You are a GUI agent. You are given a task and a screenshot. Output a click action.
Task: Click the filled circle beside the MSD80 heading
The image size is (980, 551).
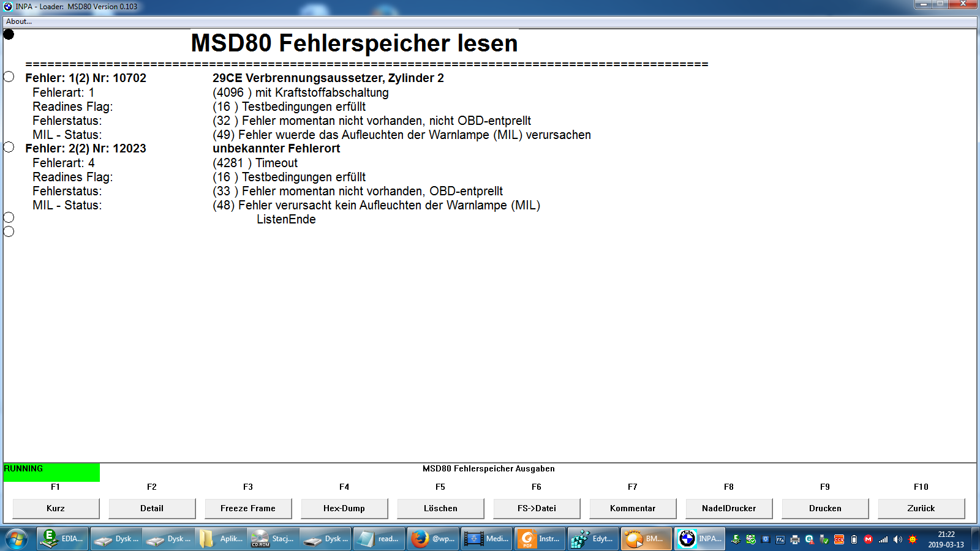[x=9, y=34]
